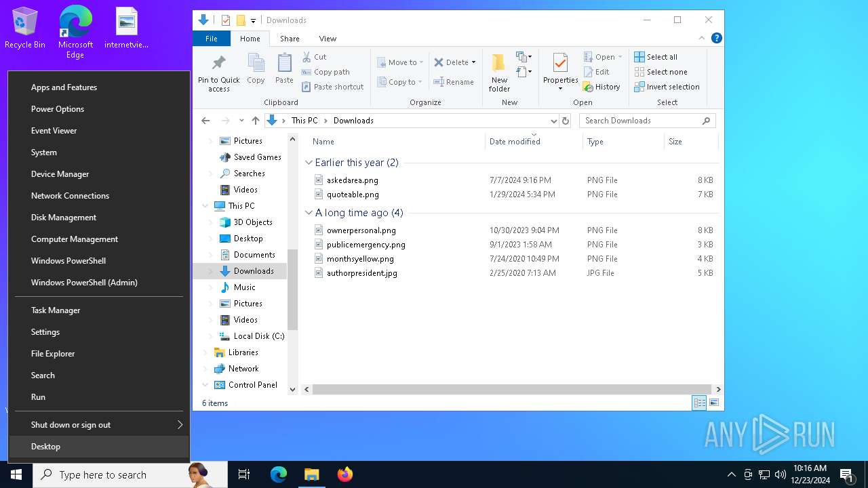Switch to the View ribbon tab

(328, 39)
